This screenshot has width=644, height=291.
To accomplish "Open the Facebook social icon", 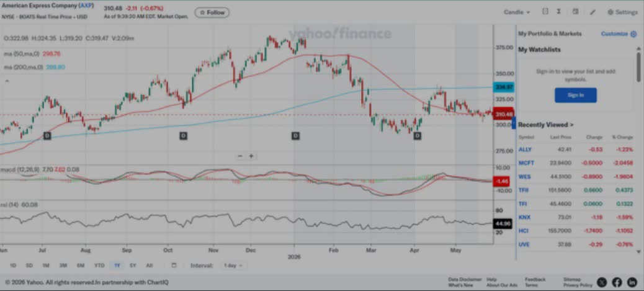I will point(617,282).
